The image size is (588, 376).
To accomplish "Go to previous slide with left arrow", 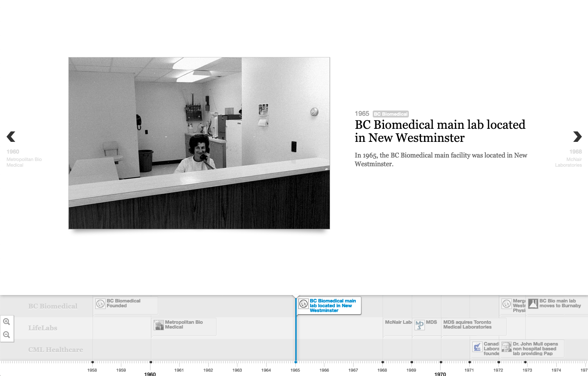I will coord(11,137).
